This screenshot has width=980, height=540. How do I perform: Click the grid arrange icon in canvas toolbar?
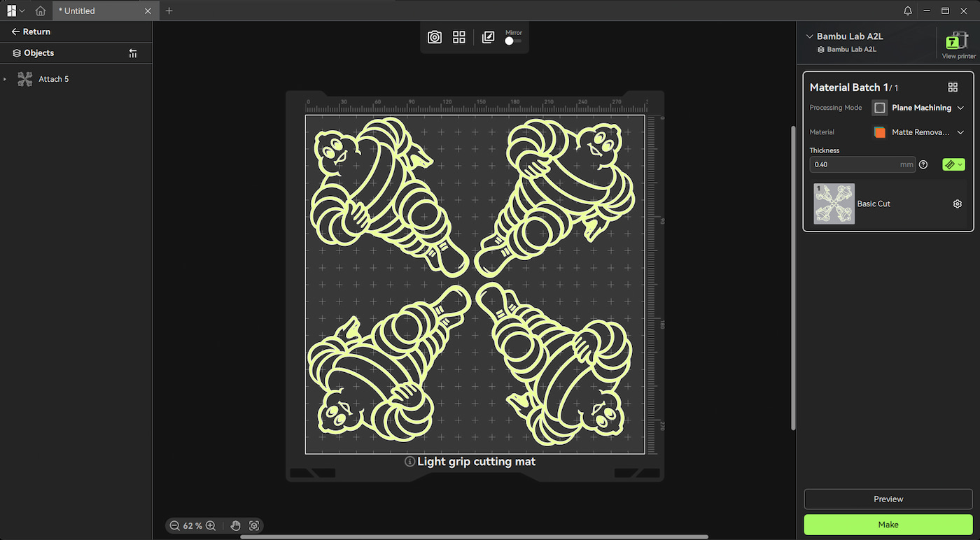point(459,37)
